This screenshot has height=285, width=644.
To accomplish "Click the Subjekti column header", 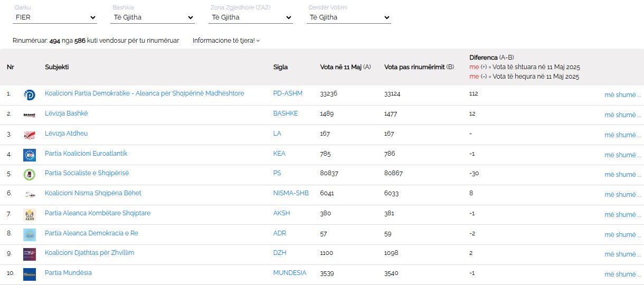I will tap(57, 67).
